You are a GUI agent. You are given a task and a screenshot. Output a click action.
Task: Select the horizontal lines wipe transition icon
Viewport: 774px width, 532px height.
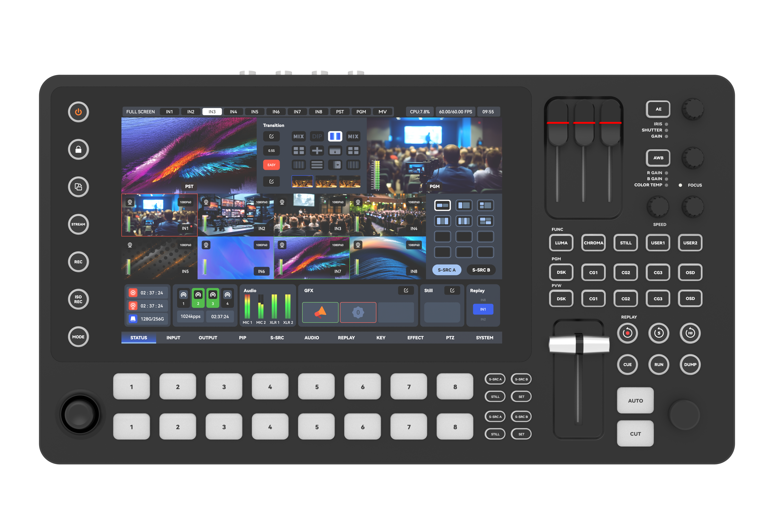pyautogui.click(x=317, y=165)
